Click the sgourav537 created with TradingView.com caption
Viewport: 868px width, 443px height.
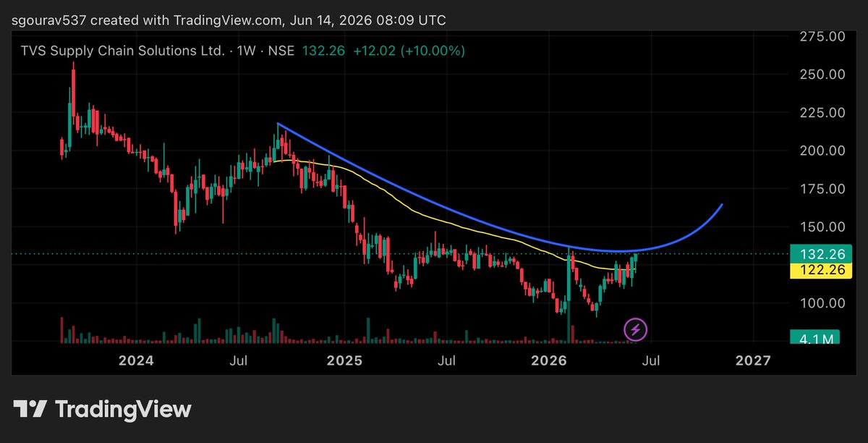[x=230, y=20]
